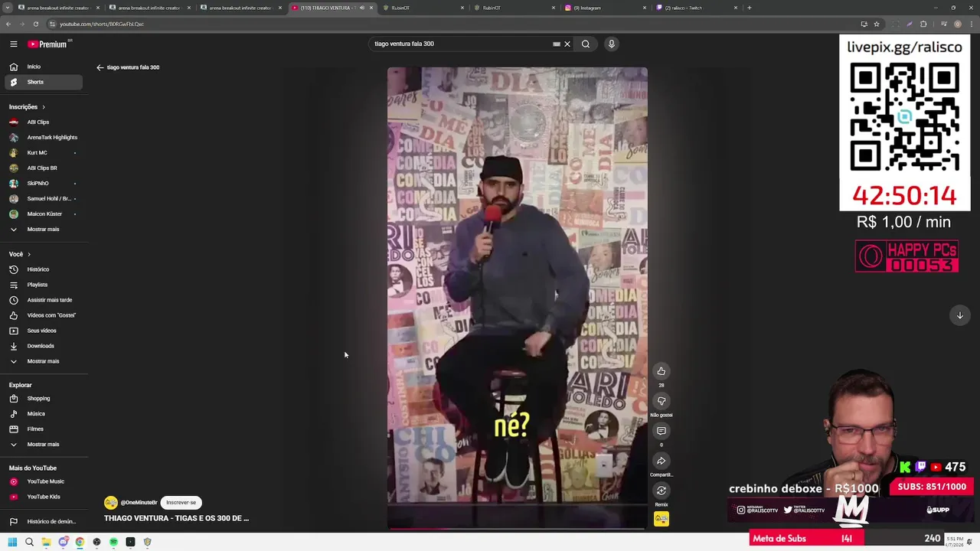Screen dimensions: 980x551
Task: Open THIAGO VENTURA short title
Action: point(177,518)
